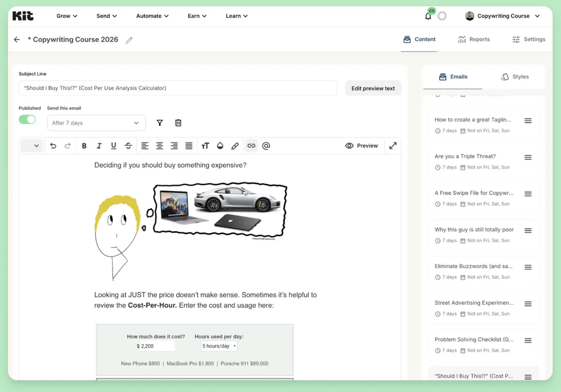Image resolution: width=561 pixels, height=392 pixels.
Task: Toggle the Published switch off
Action: [x=27, y=120]
